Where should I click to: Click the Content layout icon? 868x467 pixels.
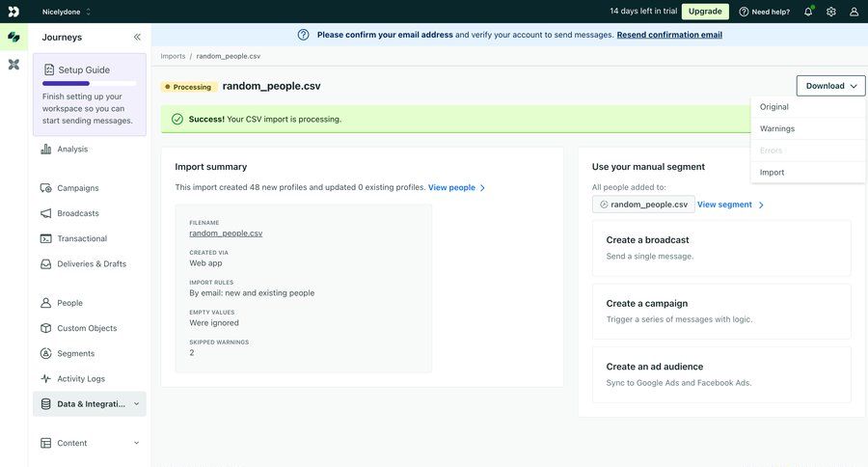point(46,443)
